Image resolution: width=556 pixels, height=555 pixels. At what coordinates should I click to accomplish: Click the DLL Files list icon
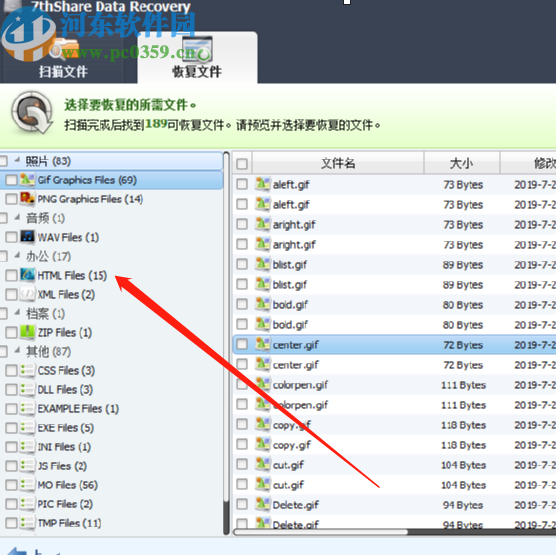(x=27, y=389)
